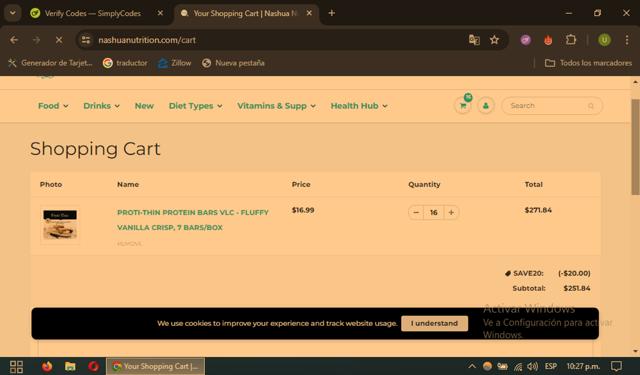Expand the Diet Types menu
Screen dimensions: 640x375
(196, 106)
